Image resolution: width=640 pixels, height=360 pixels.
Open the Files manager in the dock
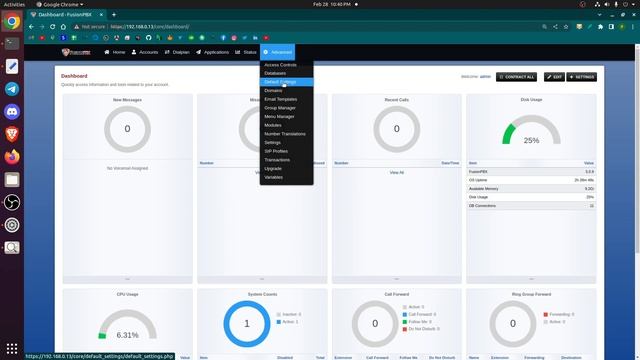pos(12,180)
